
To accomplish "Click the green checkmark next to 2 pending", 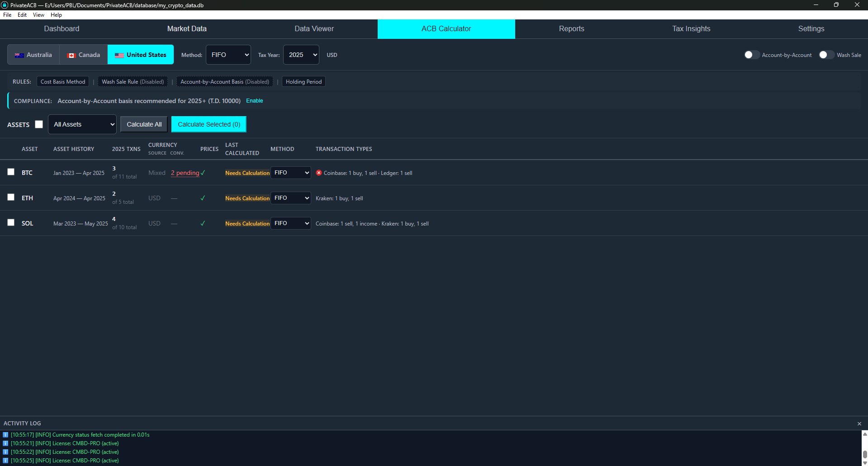I will [x=203, y=173].
